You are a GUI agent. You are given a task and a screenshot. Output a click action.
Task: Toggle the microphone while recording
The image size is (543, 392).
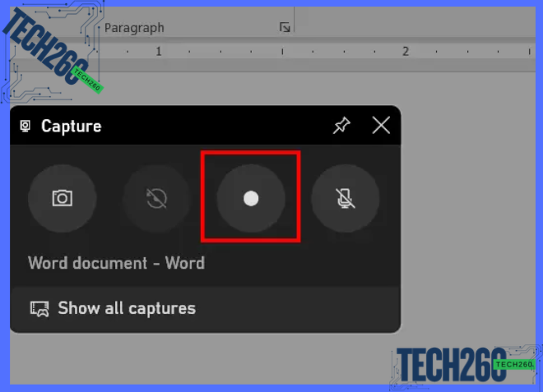tap(346, 198)
